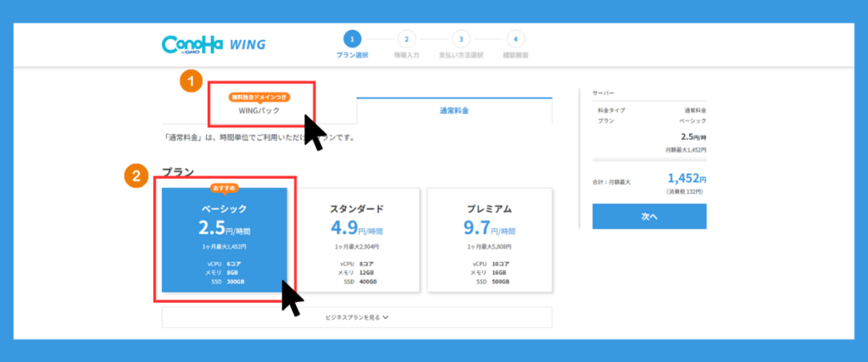
Task: Click the 1,452円 total price in summary
Action: point(685,178)
